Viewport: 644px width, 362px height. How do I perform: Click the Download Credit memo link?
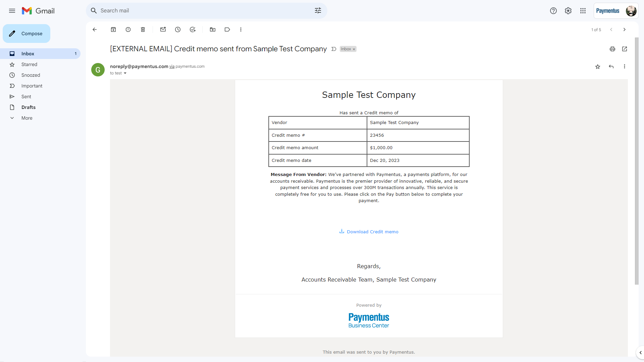pos(372,232)
